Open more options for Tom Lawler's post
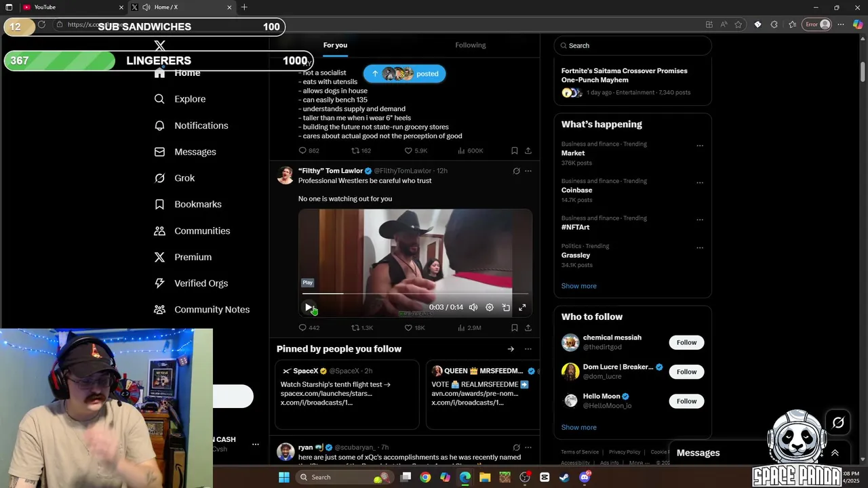868x488 pixels. coord(528,171)
